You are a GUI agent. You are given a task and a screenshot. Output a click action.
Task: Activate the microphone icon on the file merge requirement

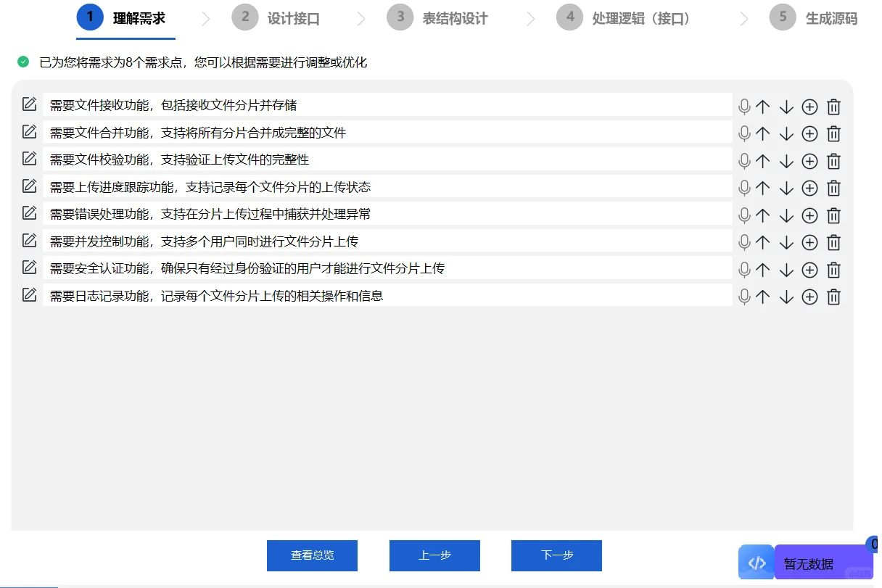point(744,133)
